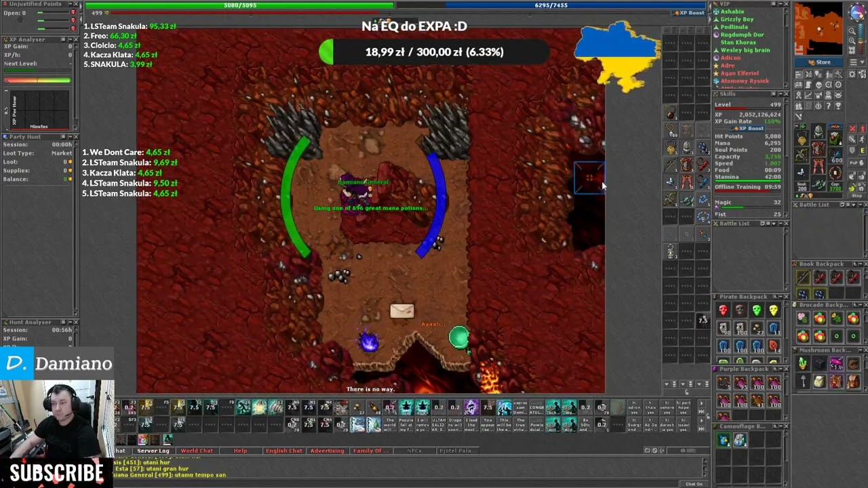Screen dimensions: 868x488
Task: Click Offline Training row in Skills
Action: [747, 187]
